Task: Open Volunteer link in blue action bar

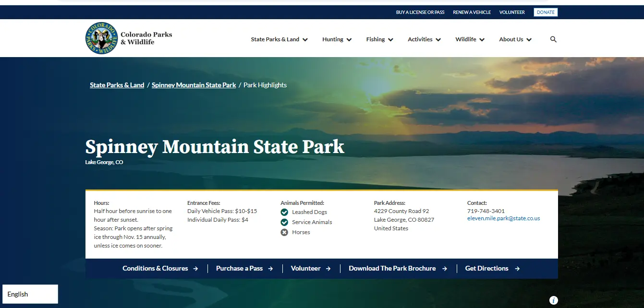Action: pyautogui.click(x=305, y=269)
